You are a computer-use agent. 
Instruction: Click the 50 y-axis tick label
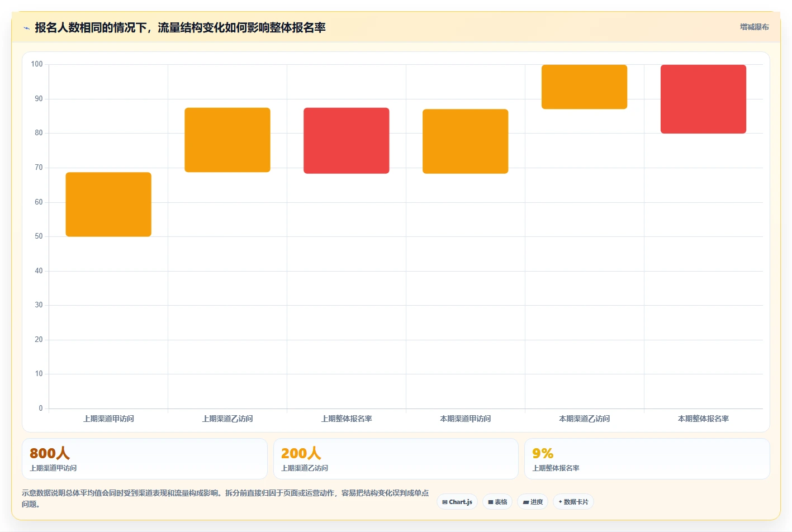click(39, 236)
